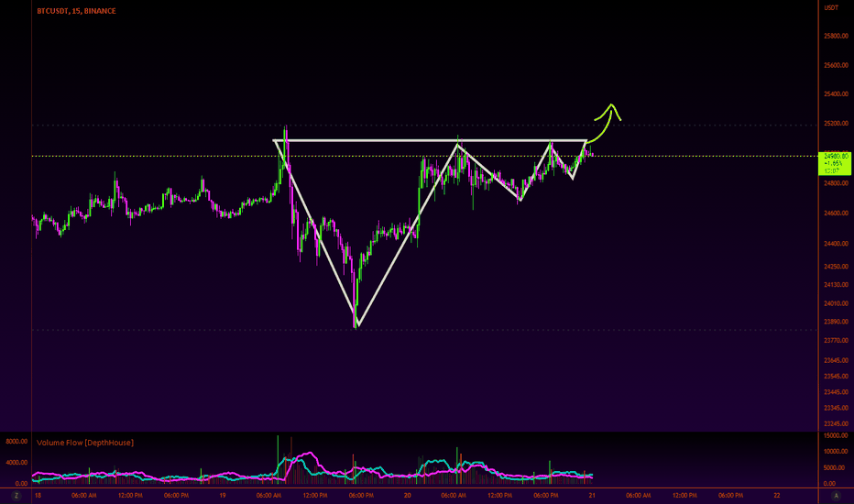Click the 06:00 AM label right after date 18

coord(84,495)
